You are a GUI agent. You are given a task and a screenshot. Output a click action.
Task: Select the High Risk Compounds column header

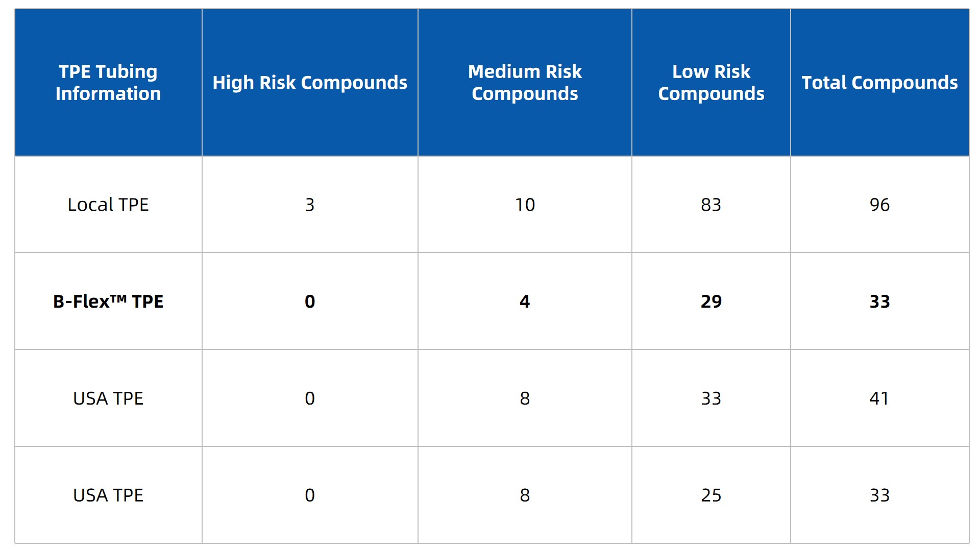point(310,83)
